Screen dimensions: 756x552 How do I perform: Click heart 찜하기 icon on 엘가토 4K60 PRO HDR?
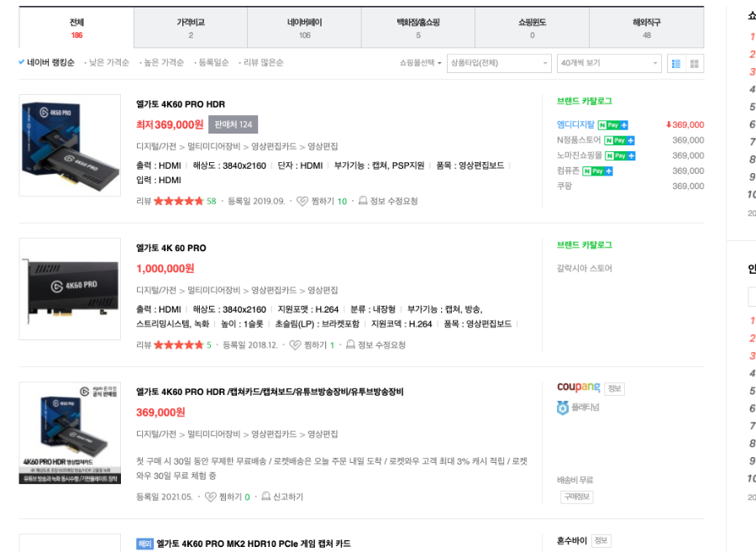point(302,201)
